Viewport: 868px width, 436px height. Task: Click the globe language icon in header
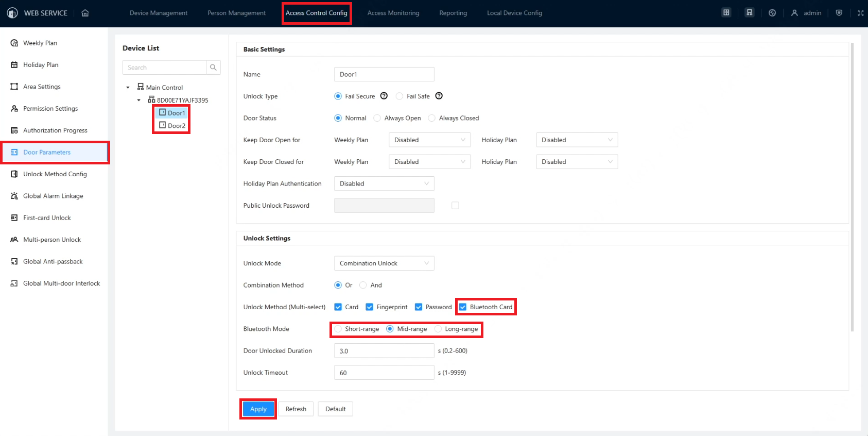[x=772, y=13]
